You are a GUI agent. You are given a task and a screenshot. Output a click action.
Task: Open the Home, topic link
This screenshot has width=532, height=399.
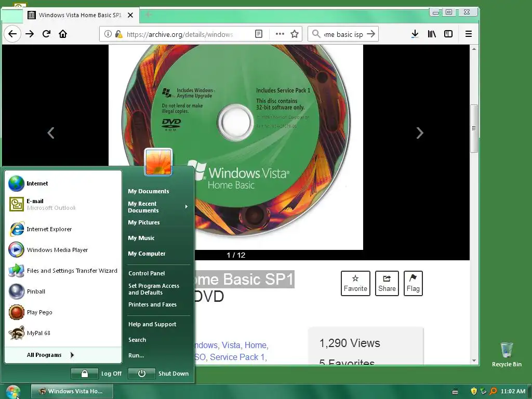pyautogui.click(x=257, y=345)
